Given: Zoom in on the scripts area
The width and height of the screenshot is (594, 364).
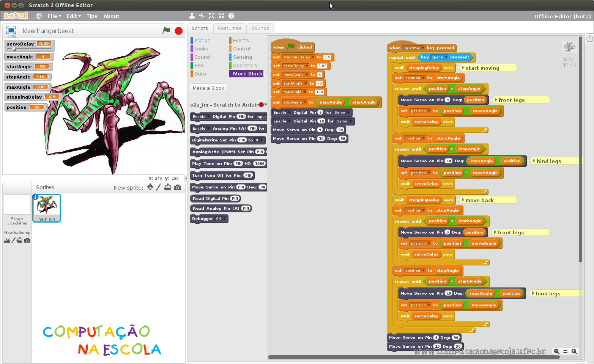Looking at the screenshot, I should point(574,351).
